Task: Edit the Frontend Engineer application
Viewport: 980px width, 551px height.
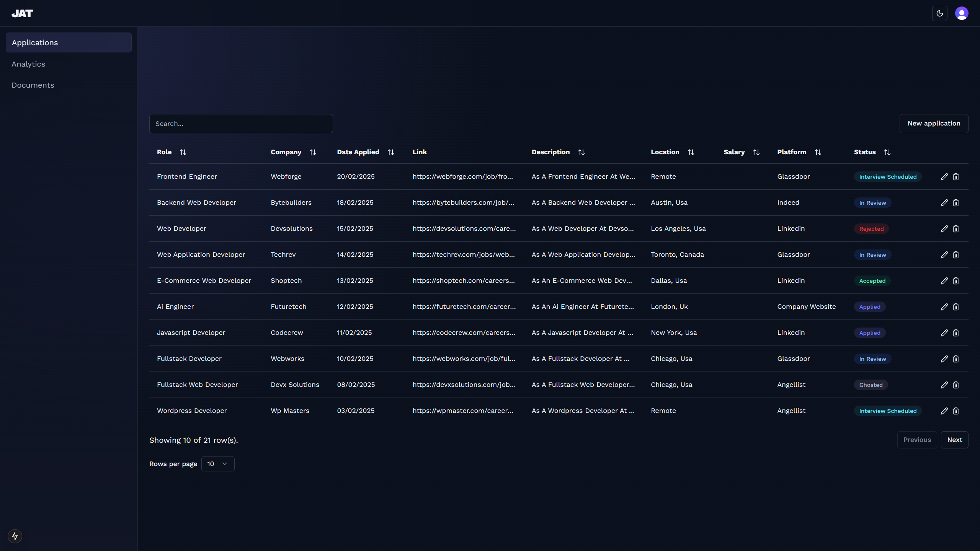Action: click(944, 177)
